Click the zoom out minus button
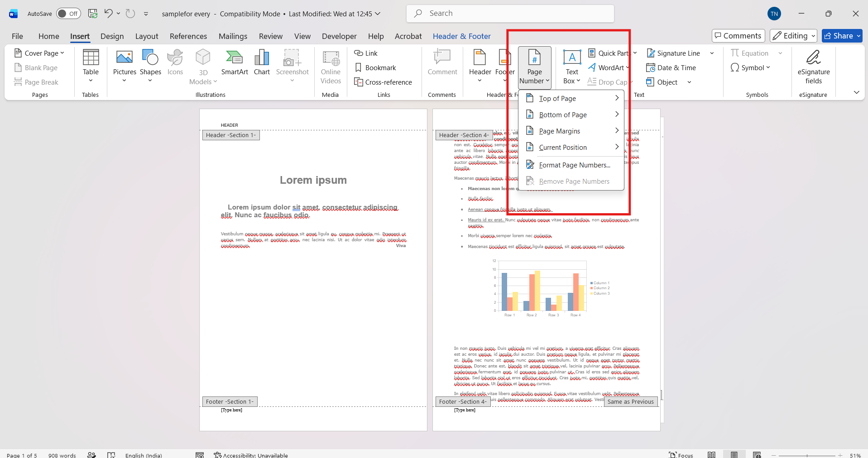The image size is (868, 458). [774, 455]
